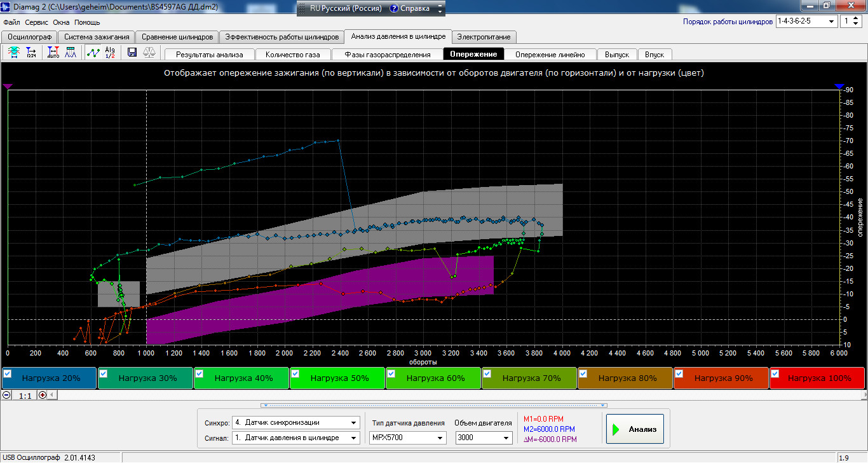Click the Alg 1/2 algorithm icon

pyautogui.click(x=110, y=53)
